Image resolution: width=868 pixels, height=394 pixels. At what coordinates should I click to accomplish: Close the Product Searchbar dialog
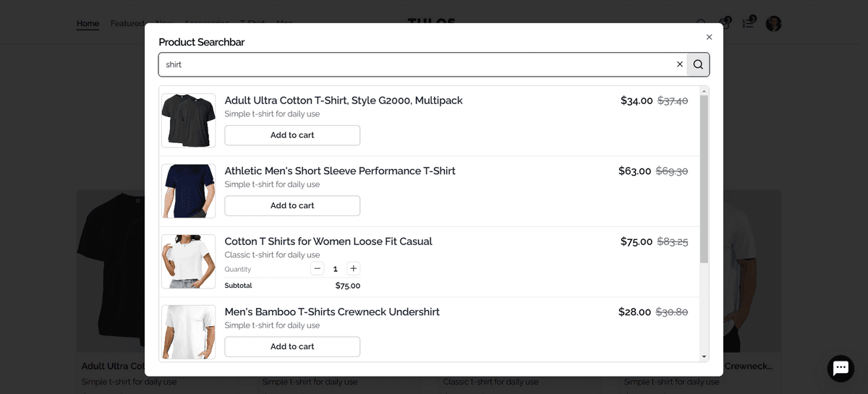pyautogui.click(x=709, y=37)
